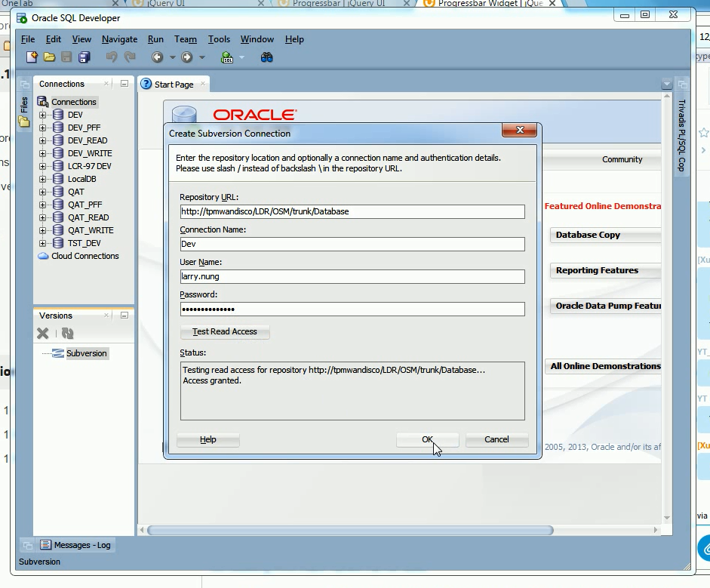Expand the DEV_PFF connection node
This screenshot has height=588, width=710.
[x=42, y=128]
